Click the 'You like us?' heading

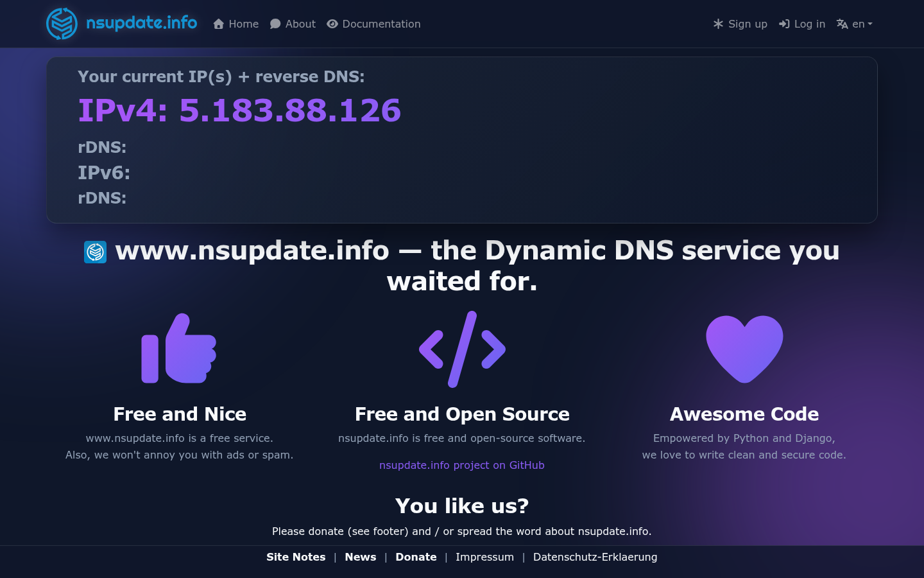[x=462, y=506]
